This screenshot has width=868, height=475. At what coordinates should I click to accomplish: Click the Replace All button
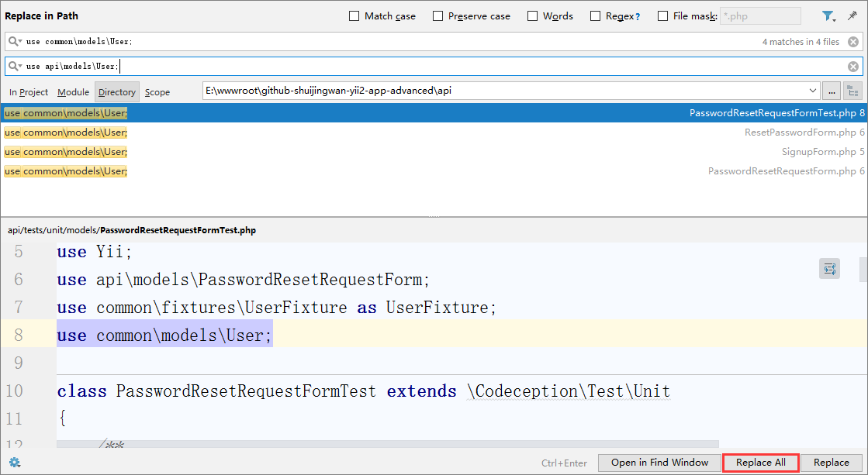pos(760,463)
